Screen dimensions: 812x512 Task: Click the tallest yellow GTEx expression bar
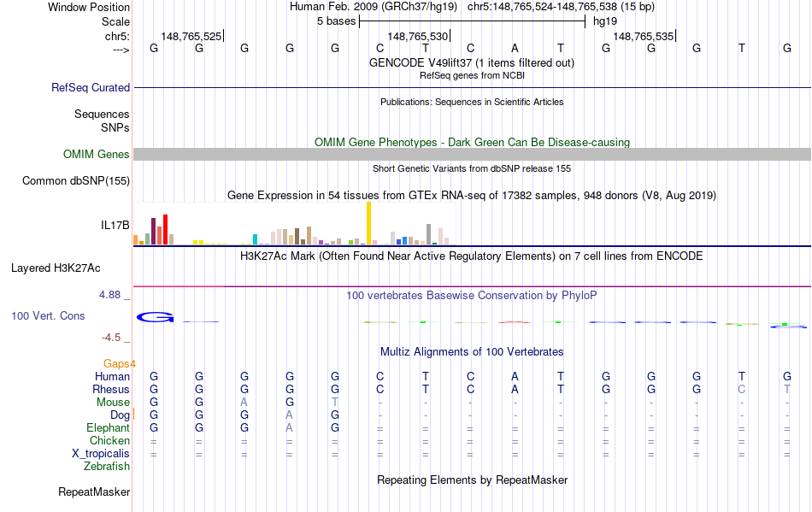click(x=368, y=223)
